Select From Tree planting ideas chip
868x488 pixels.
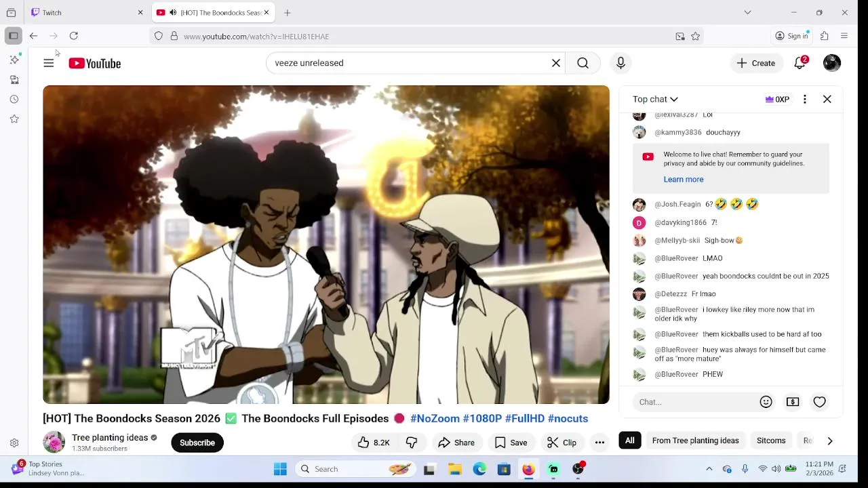[x=695, y=441]
